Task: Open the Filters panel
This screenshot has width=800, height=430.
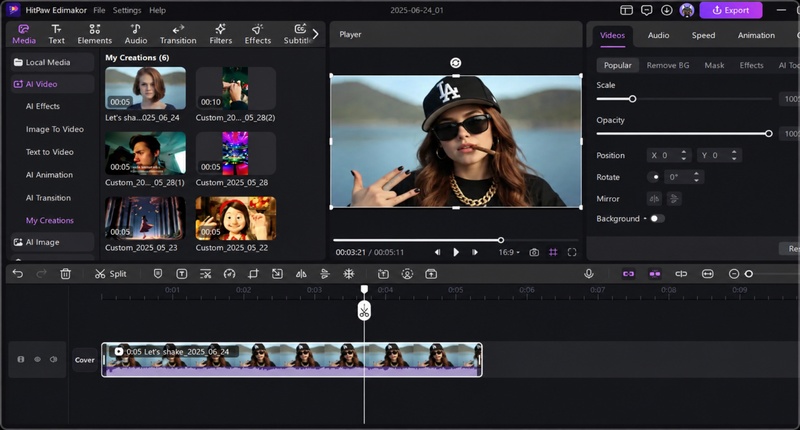Action: point(220,34)
